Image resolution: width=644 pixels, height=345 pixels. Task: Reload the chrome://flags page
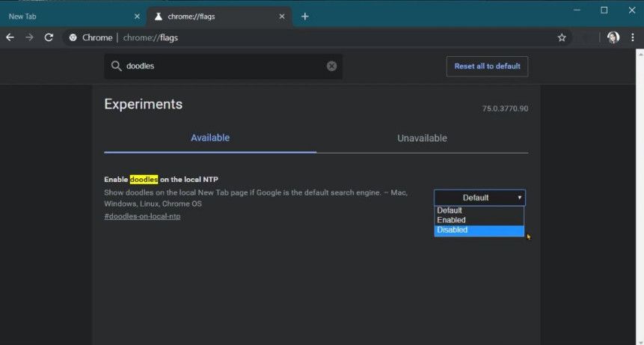[x=49, y=37]
